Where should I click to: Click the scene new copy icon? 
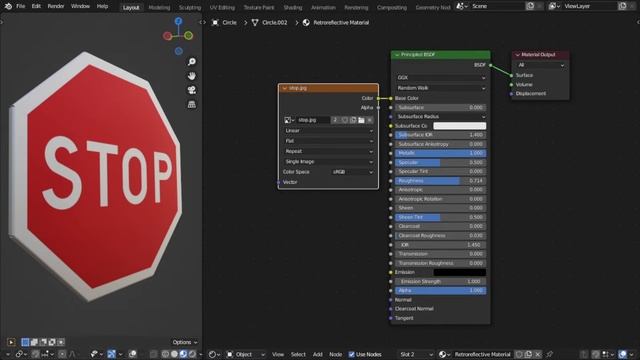pyautogui.click(x=530, y=6)
